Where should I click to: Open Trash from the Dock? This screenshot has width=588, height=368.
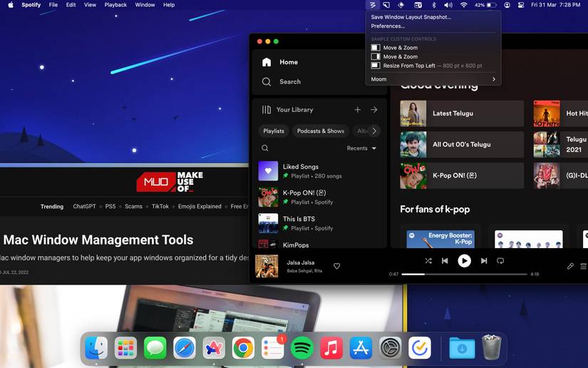491,348
